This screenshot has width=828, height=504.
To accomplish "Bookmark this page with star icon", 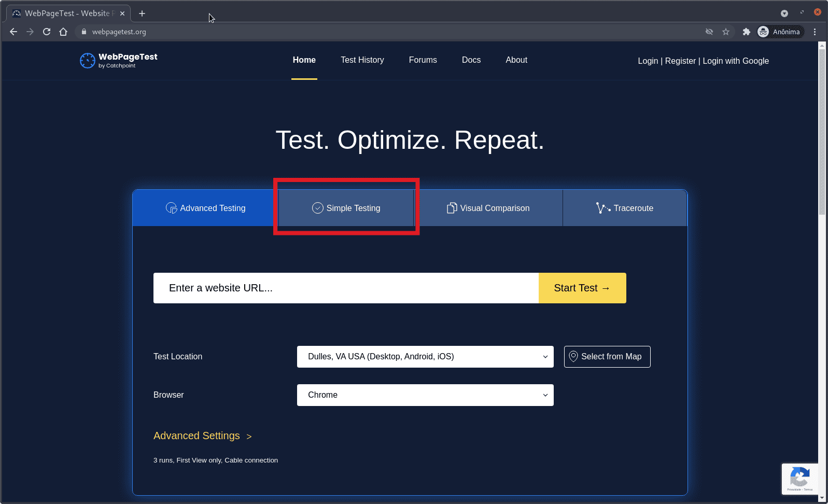I will click(726, 32).
